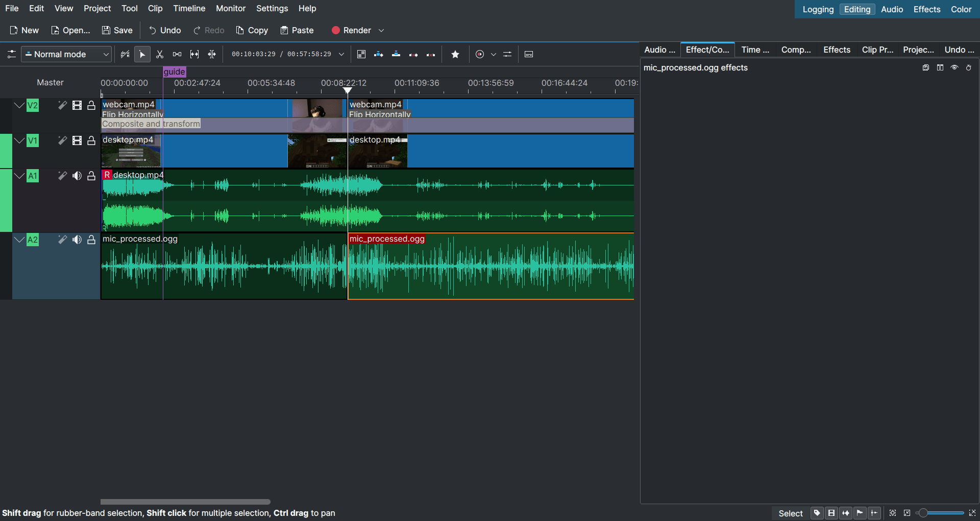Open the Timeline menu
This screenshot has height=521, width=980.
click(x=189, y=8)
